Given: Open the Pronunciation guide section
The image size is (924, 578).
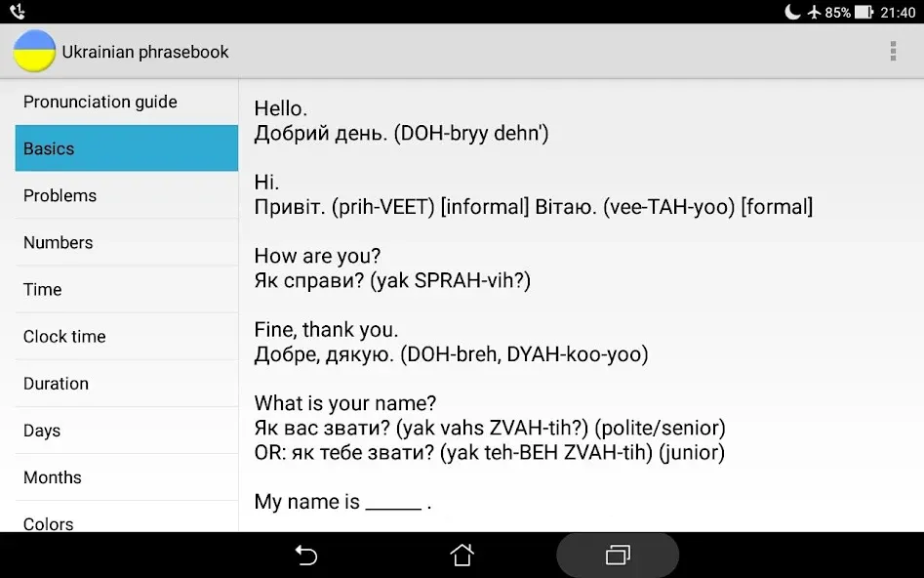Looking at the screenshot, I should tap(127, 102).
